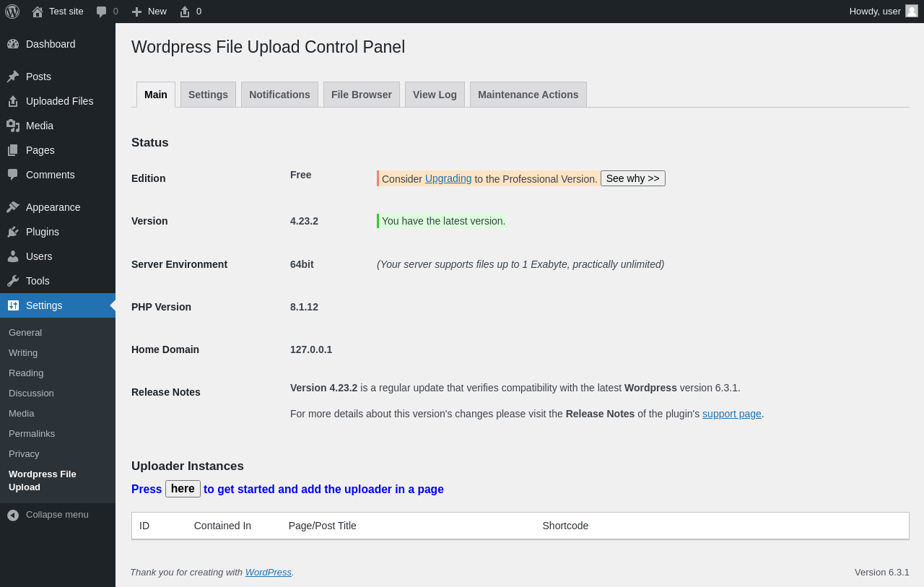Click the user avatar in top bar
The width and height of the screenshot is (924, 587).
coord(912,11)
